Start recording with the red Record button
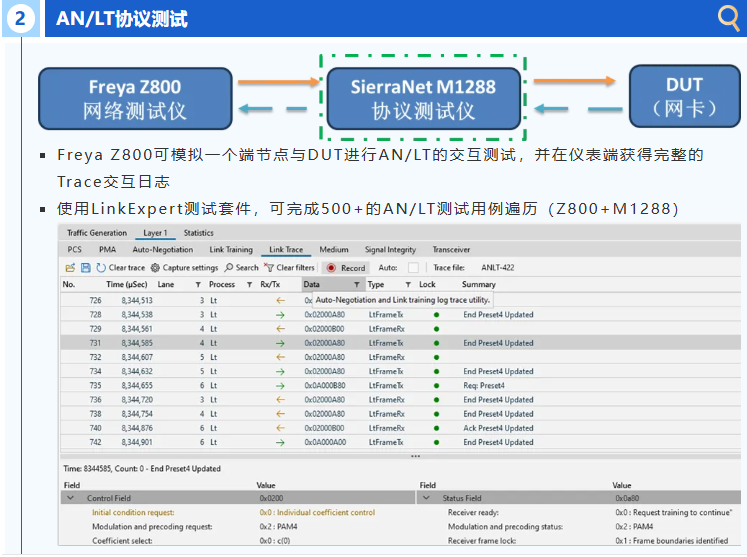747x557 pixels. tap(346, 268)
